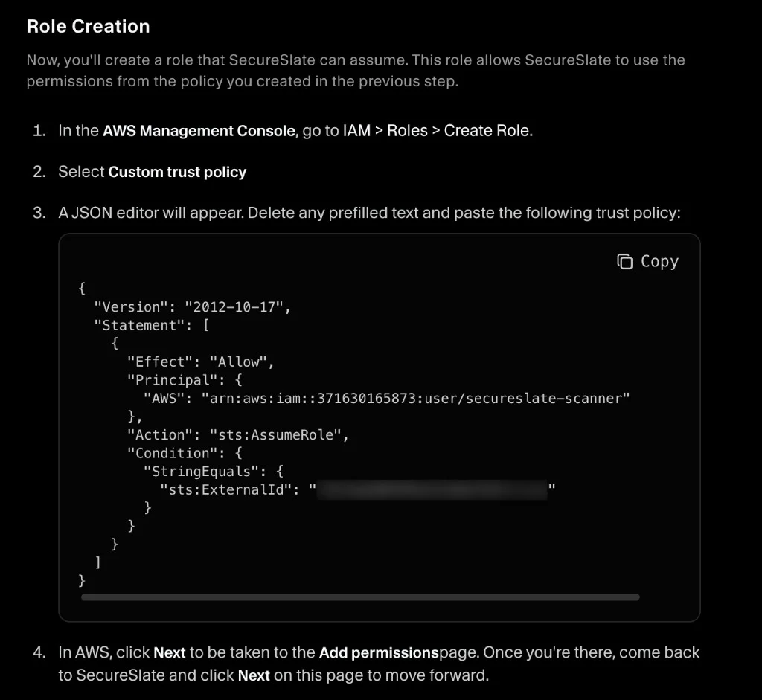
Task: Click the "Statement": [ code line
Action: click(151, 325)
